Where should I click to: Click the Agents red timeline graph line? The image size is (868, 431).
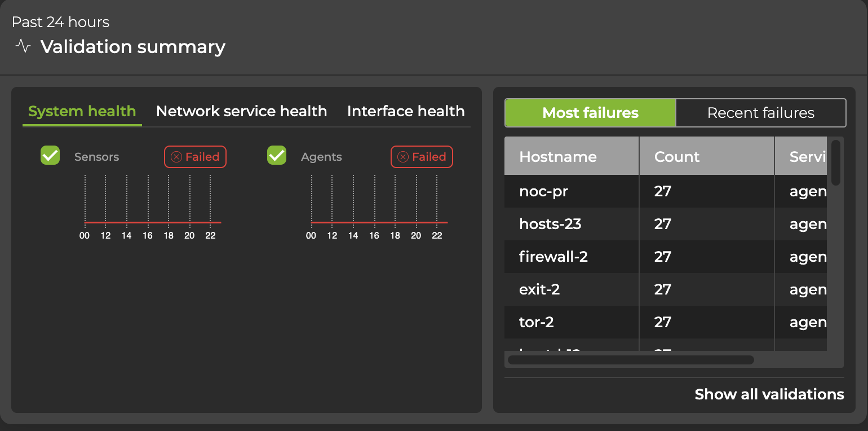pyautogui.click(x=379, y=222)
